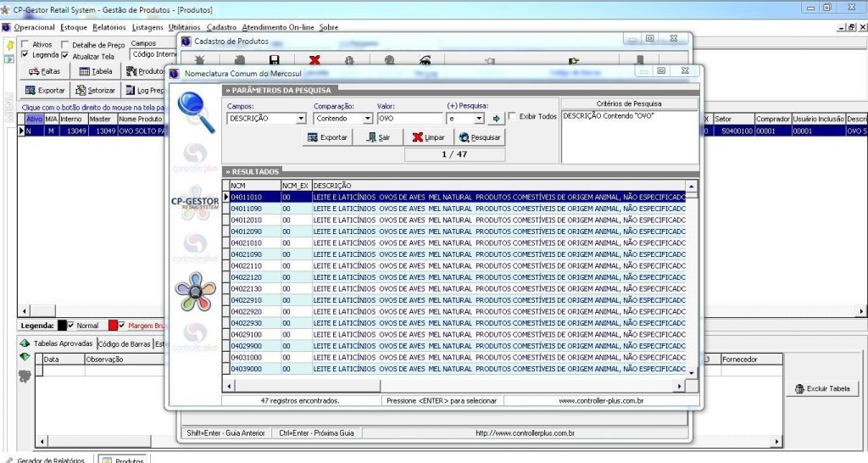Toggle the Normal legend checkbox
The height and width of the screenshot is (463, 868).
pos(70,325)
